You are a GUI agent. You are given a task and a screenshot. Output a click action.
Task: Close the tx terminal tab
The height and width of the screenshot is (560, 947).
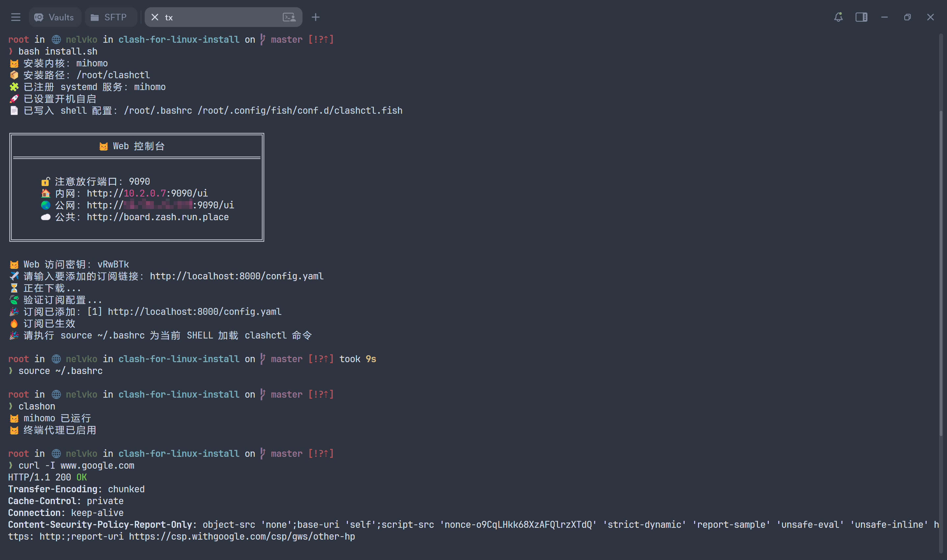click(x=155, y=17)
